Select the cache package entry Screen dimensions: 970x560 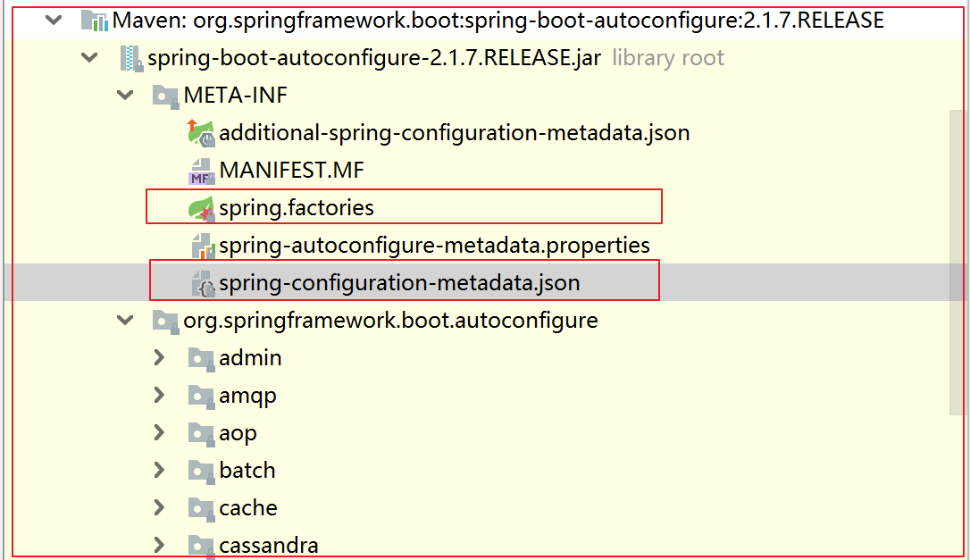248,508
